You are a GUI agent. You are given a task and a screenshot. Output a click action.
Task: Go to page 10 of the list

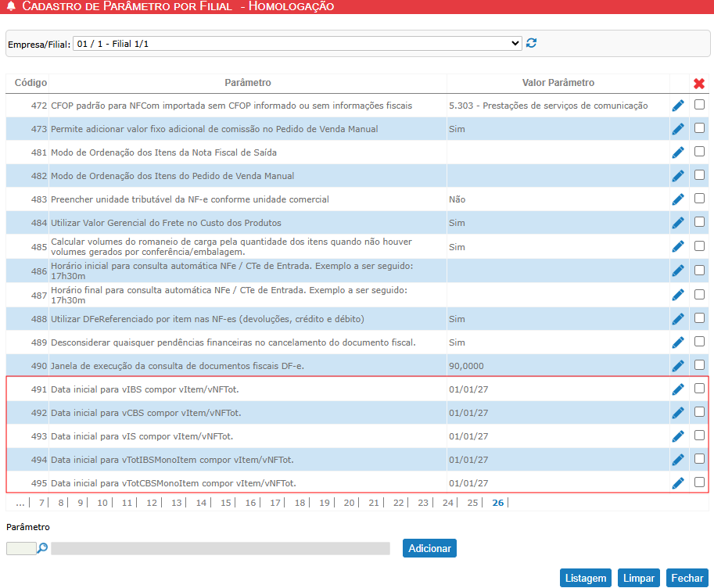tap(102, 503)
